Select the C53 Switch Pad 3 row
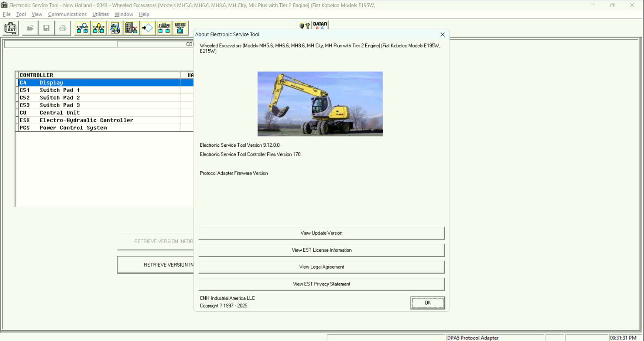The height and width of the screenshot is (341, 644). 105,105
